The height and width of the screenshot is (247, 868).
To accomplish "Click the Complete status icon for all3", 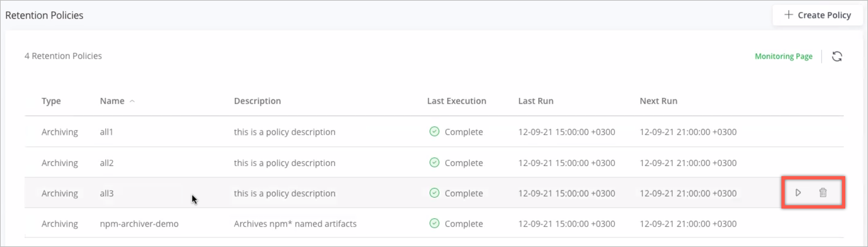I will 434,193.
